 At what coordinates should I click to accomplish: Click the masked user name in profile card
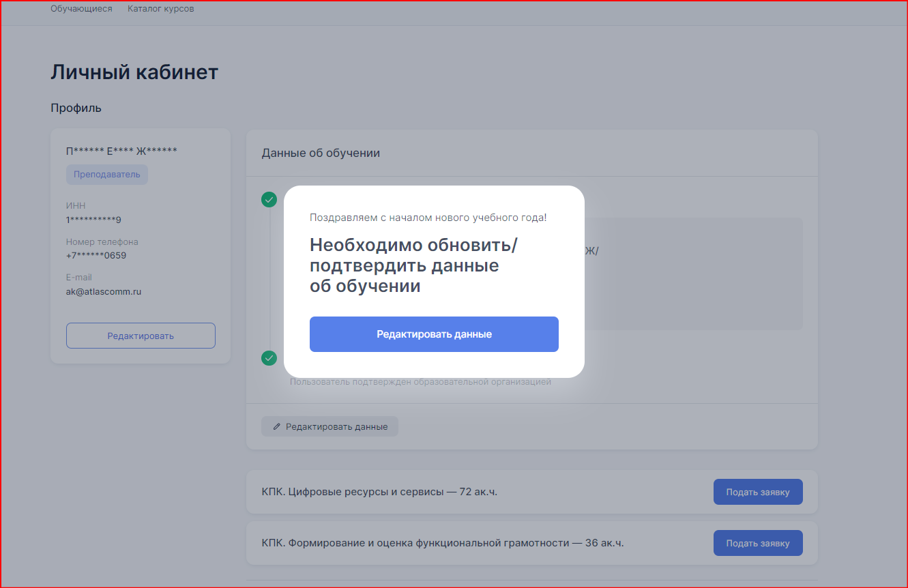pyautogui.click(x=121, y=151)
